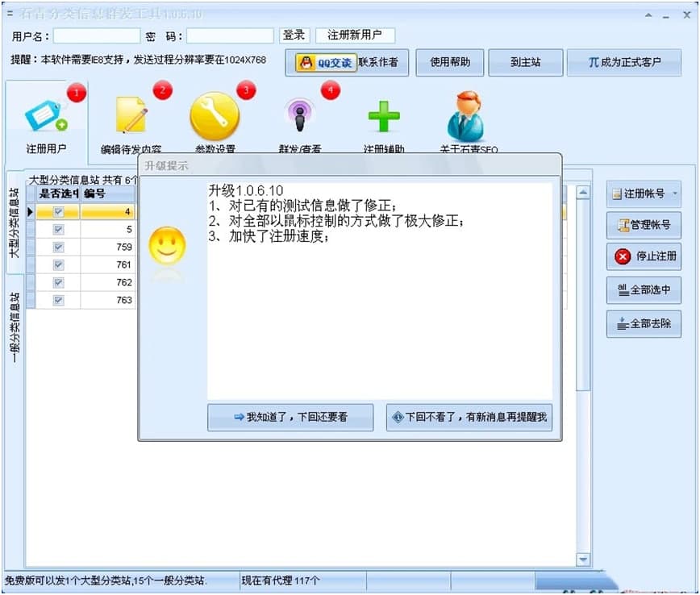Click 联系作者 contact author text
Screen dimensions: 700x595
click(378, 63)
